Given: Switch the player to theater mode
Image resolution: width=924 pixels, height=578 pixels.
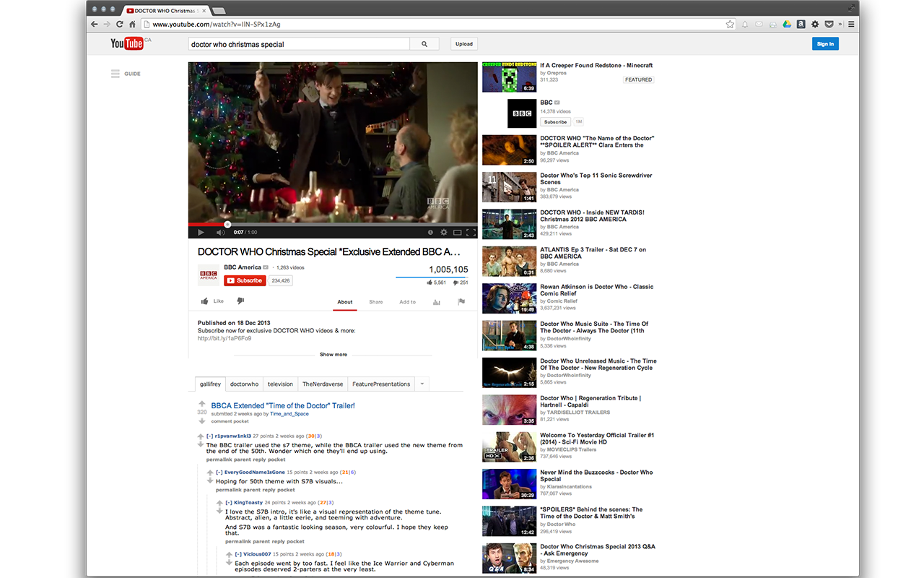Looking at the screenshot, I should 457,233.
